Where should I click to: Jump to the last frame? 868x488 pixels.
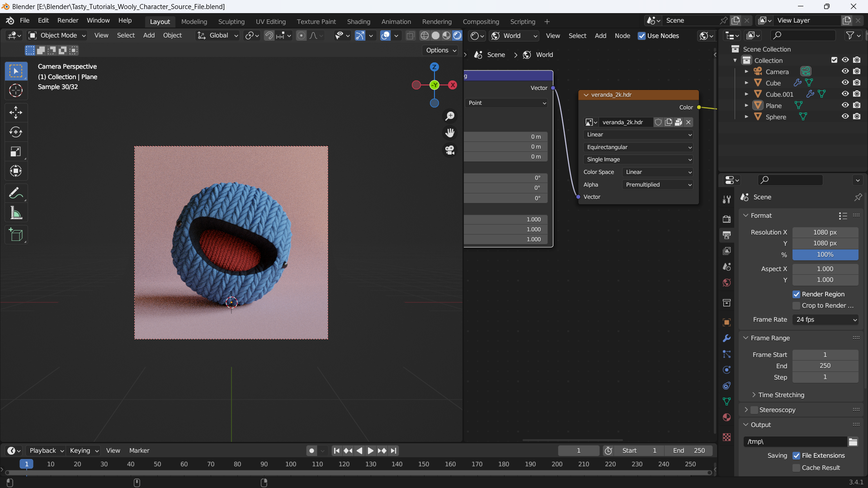pyautogui.click(x=394, y=450)
